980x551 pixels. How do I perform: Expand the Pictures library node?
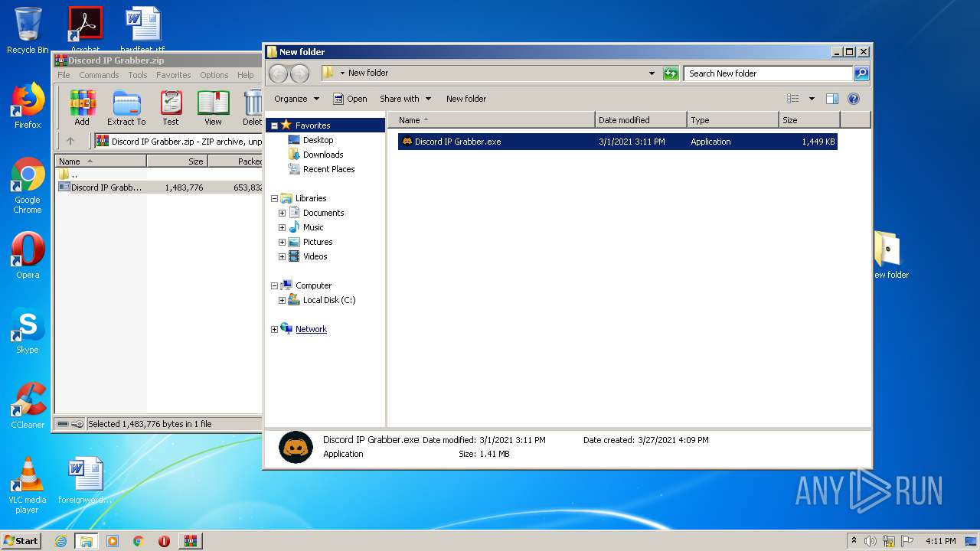pyautogui.click(x=282, y=242)
